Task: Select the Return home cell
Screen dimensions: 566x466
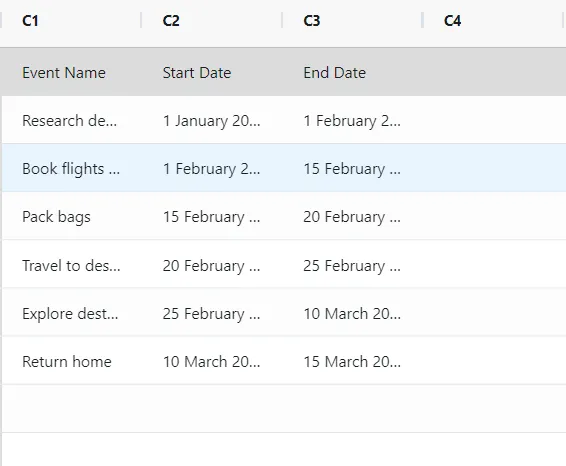Action: pos(71,361)
